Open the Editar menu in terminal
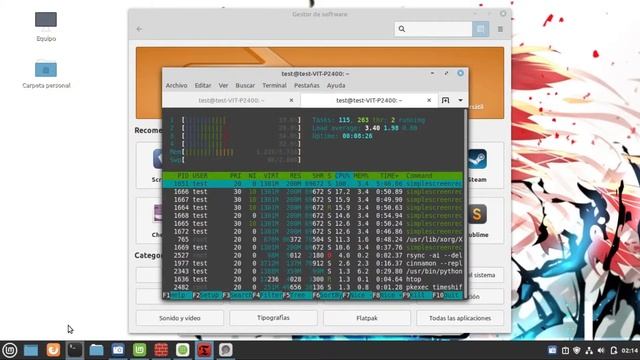The height and width of the screenshot is (360, 640). click(203, 85)
